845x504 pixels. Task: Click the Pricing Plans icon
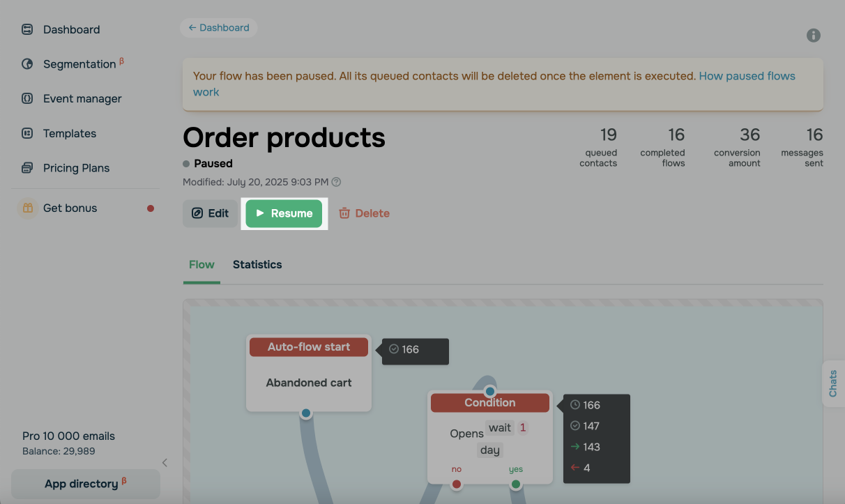[27, 168]
